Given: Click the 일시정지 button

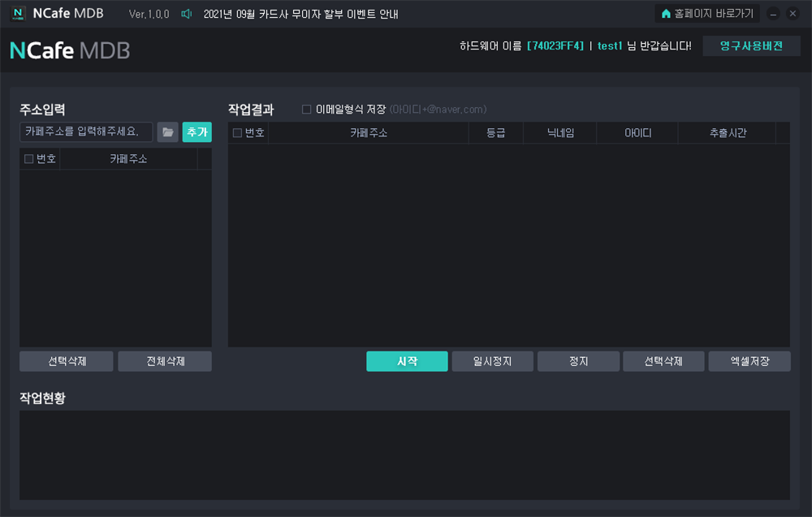Looking at the screenshot, I should [493, 361].
